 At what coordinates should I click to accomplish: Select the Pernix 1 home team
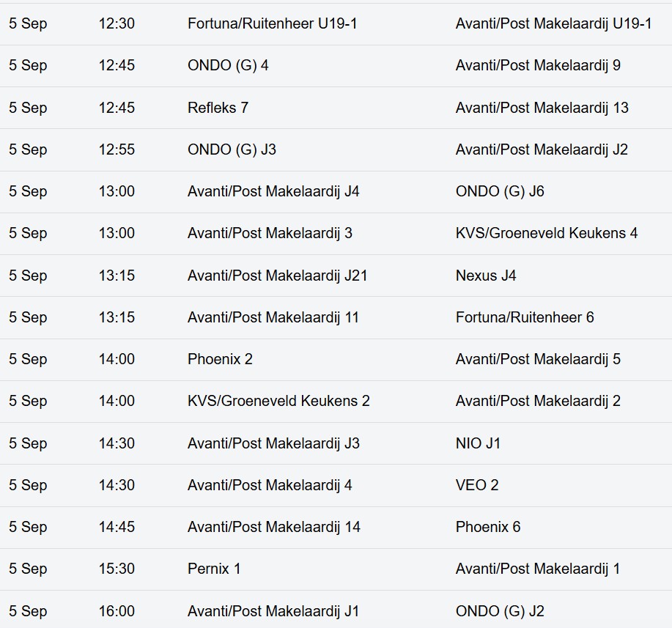(x=214, y=569)
